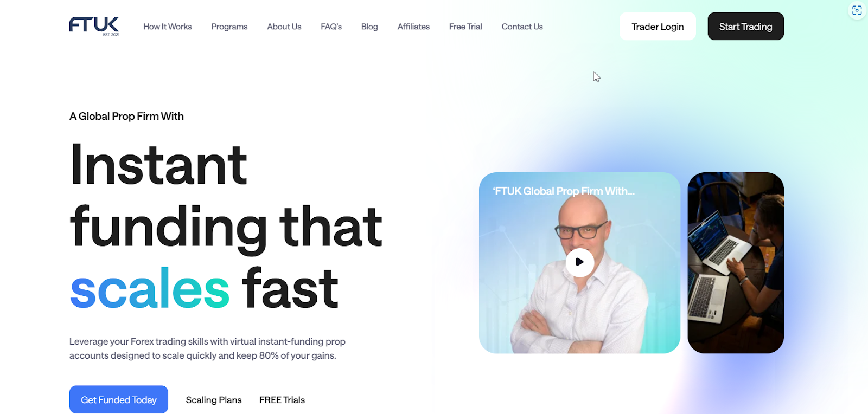Viewport: 868px width, 414px height.
Task: Click the 'FTUK Global Prop Firm With...' video title
Action: point(564,191)
